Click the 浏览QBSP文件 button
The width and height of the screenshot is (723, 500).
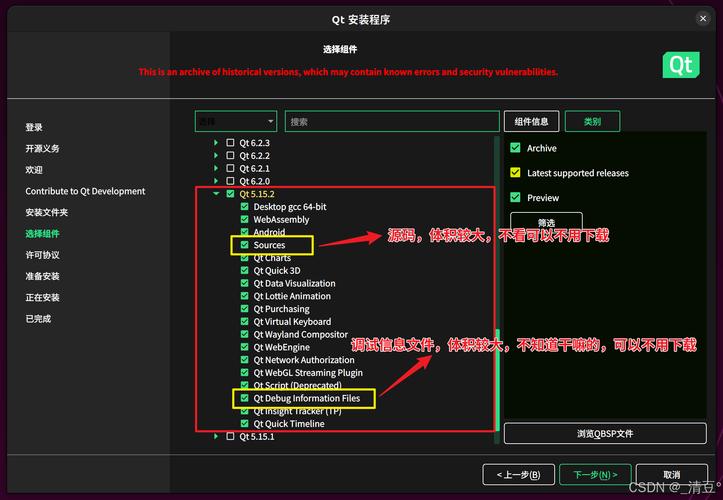[605, 434]
